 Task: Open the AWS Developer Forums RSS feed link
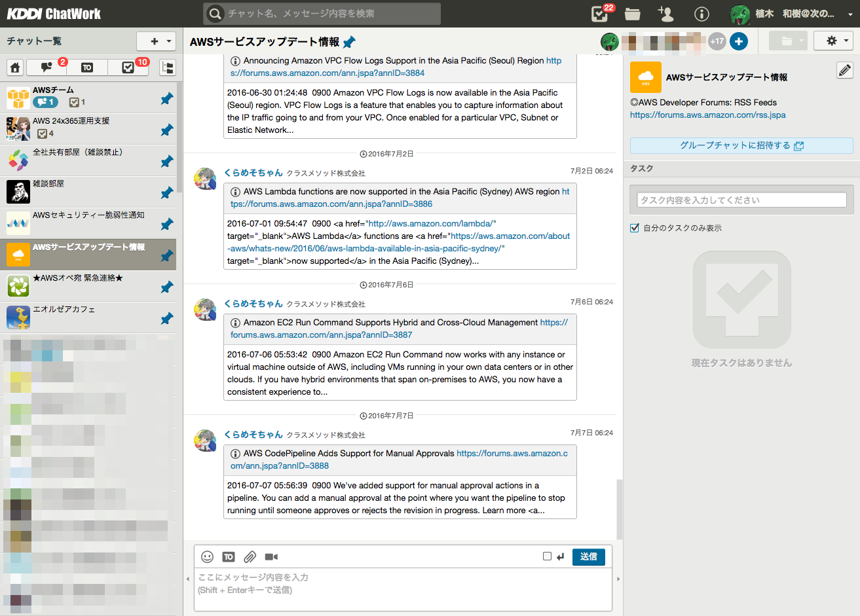point(707,115)
